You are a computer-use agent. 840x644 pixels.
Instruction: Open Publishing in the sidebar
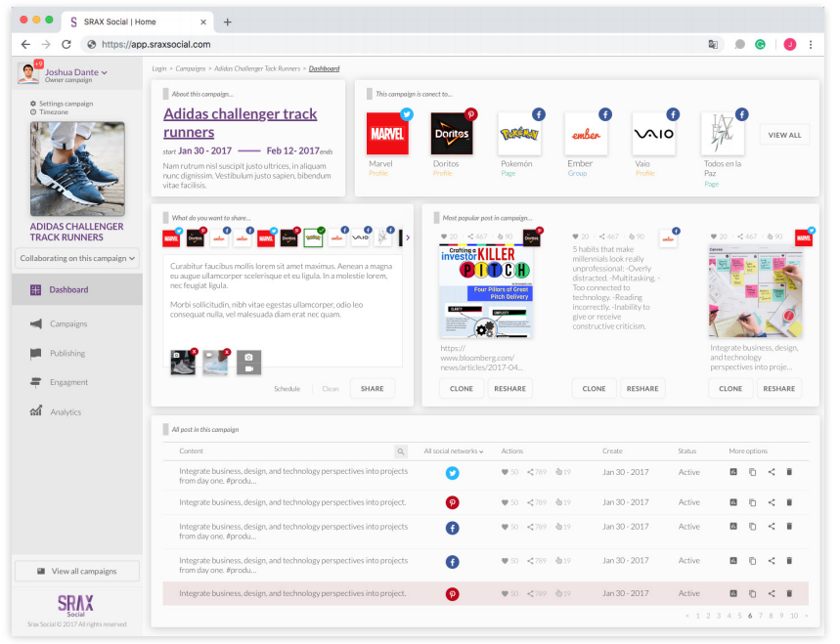(x=58, y=354)
